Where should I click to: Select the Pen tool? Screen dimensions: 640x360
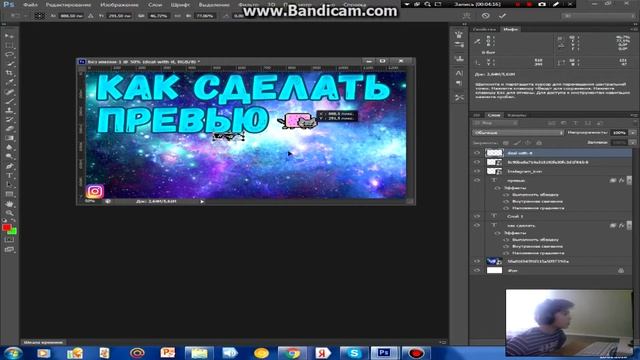(9, 166)
